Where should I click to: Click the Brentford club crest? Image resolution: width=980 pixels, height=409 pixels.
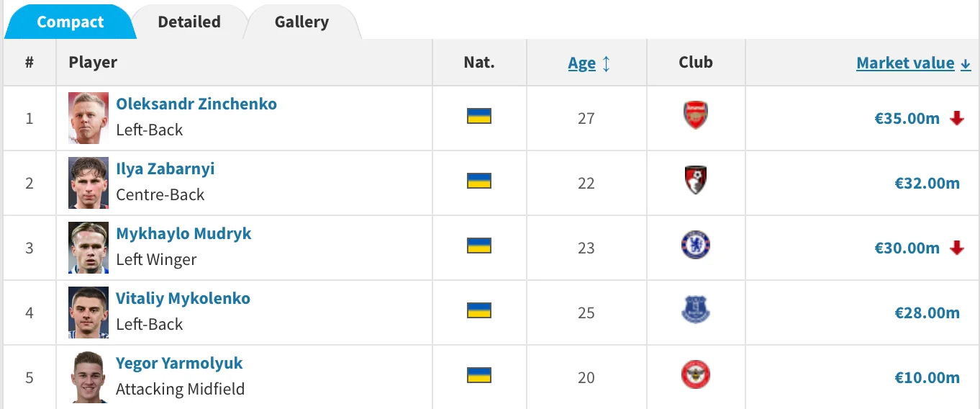[x=695, y=375]
